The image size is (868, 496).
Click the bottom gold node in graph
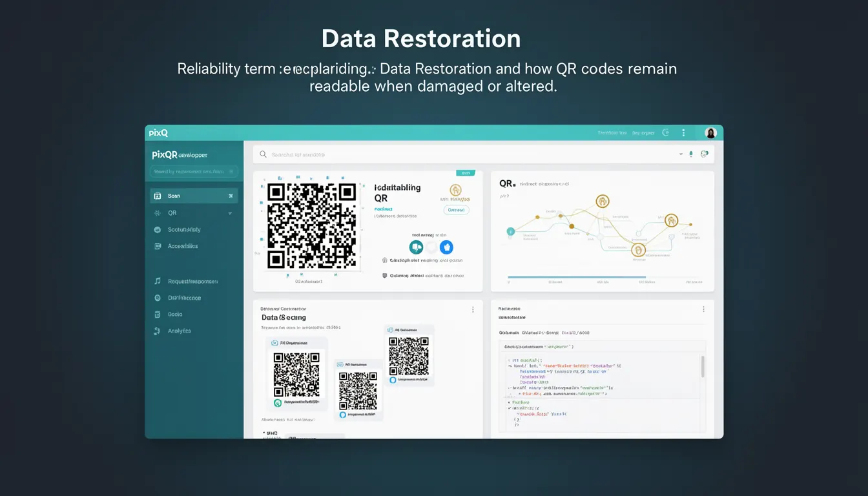point(639,250)
